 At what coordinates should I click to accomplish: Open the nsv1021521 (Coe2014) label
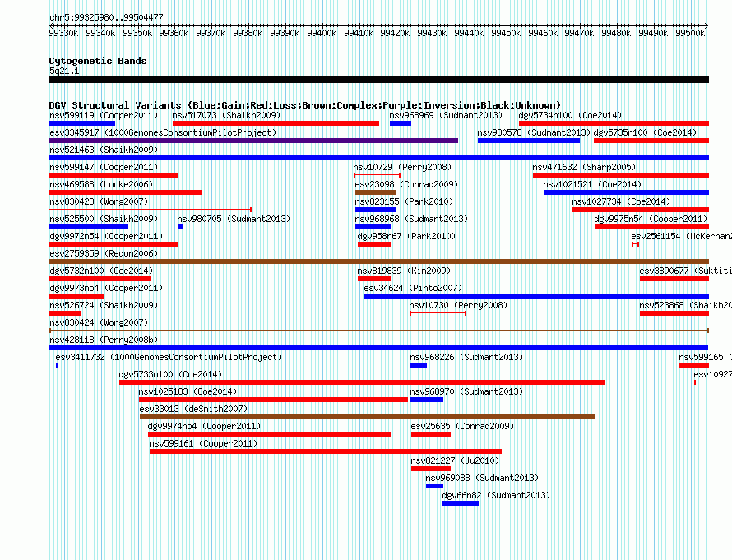point(592,184)
